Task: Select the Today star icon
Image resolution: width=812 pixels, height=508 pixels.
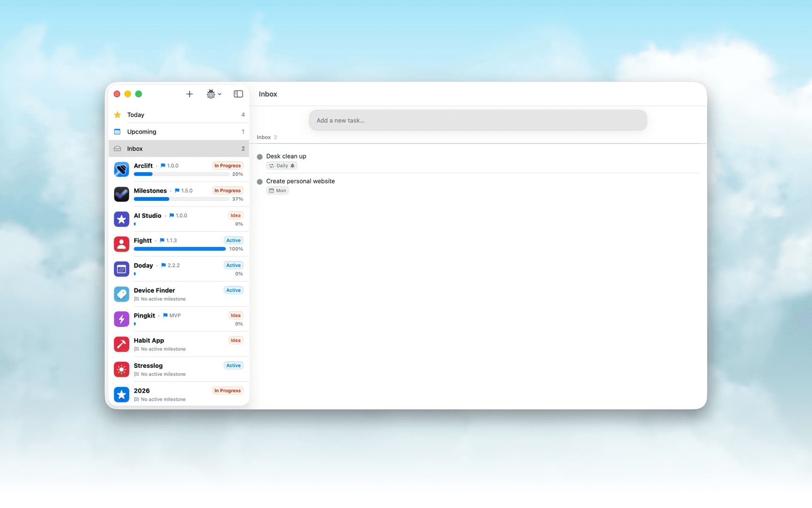Action: [117, 115]
